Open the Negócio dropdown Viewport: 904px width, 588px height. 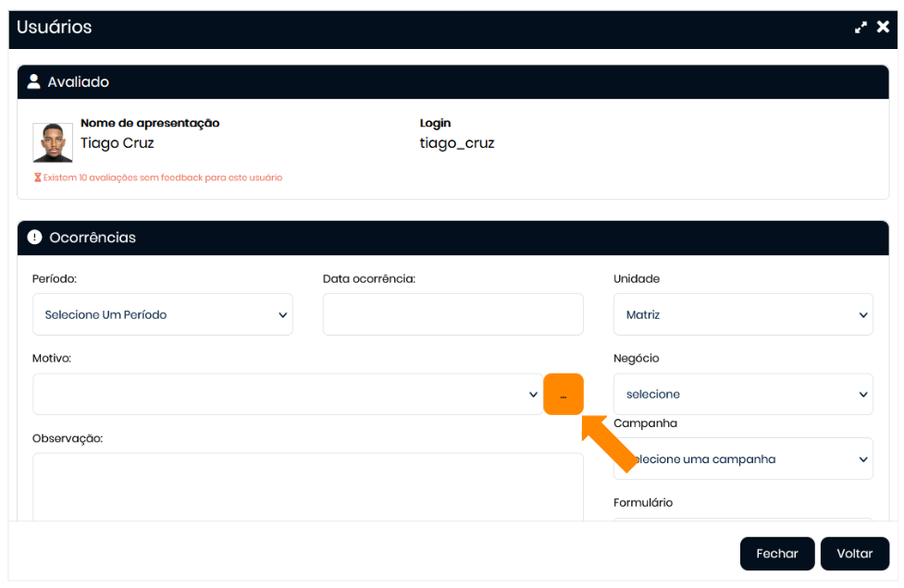click(x=743, y=395)
